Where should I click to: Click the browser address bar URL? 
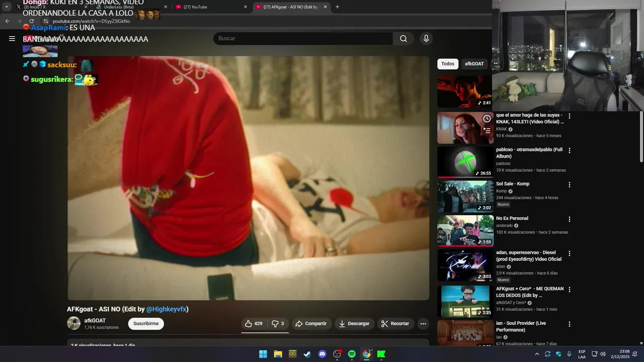pos(91,21)
